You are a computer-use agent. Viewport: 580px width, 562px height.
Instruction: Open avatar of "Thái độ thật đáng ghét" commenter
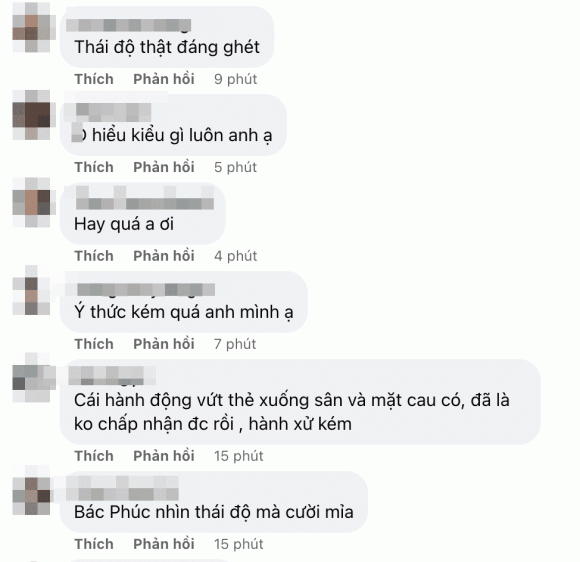pyautogui.click(x=32, y=27)
